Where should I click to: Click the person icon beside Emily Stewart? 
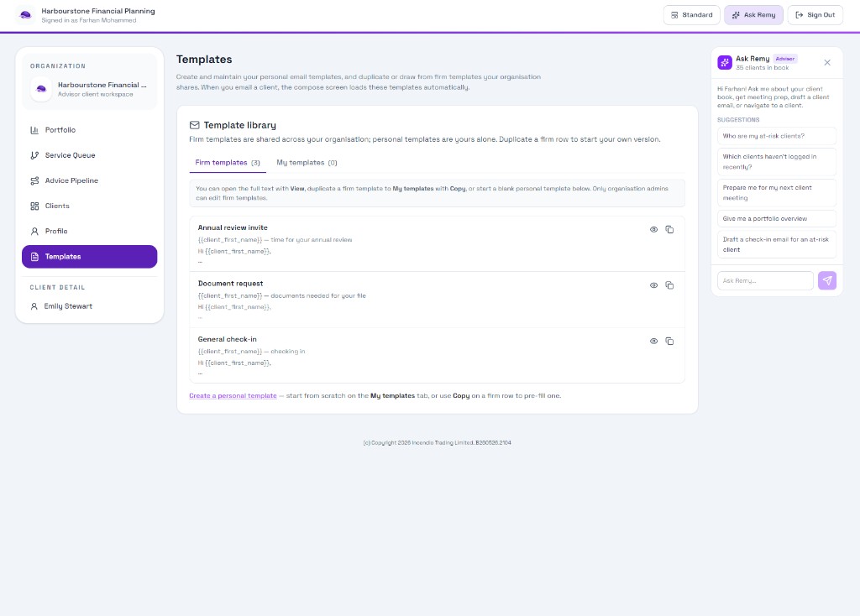click(34, 306)
